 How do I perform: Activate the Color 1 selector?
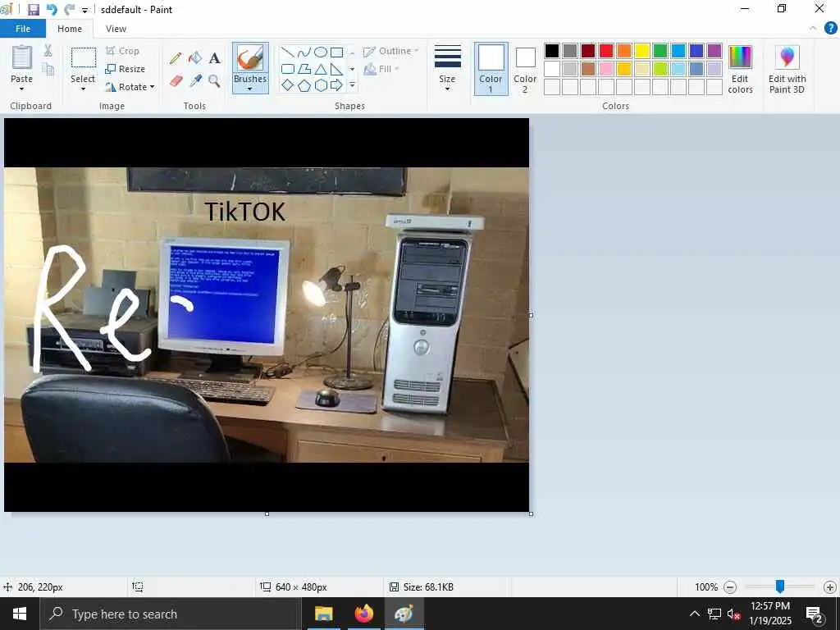[491, 69]
